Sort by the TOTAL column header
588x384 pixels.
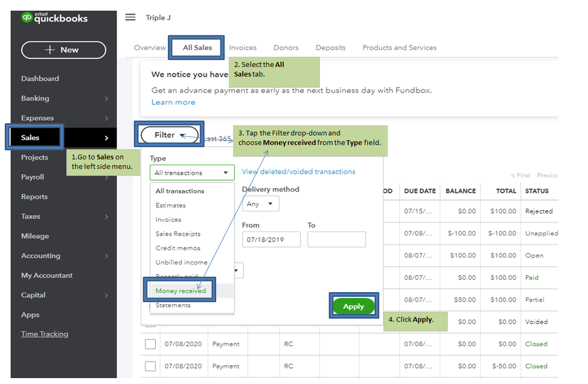coord(506,191)
